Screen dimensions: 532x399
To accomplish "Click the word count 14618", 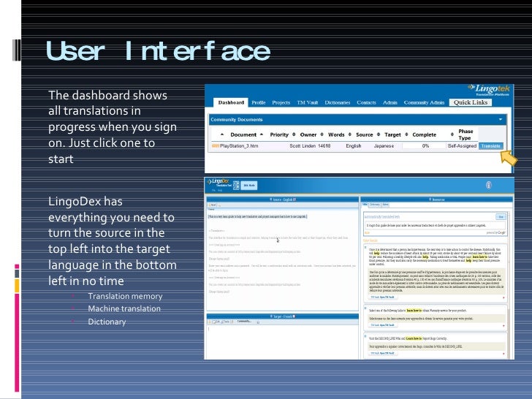I will coord(324,146).
